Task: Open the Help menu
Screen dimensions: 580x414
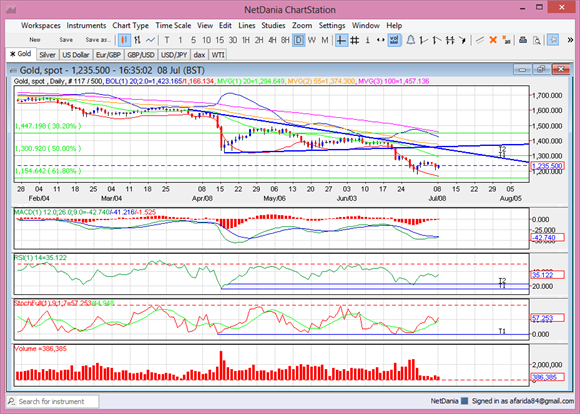Action: point(394,26)
